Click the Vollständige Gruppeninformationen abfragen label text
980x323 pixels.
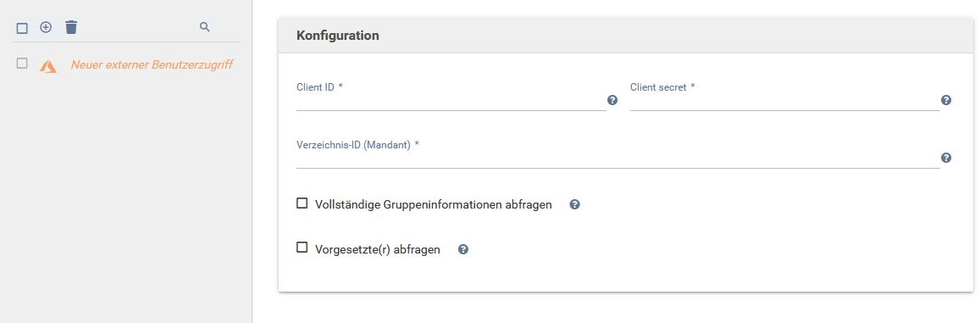tap(434, 204)
